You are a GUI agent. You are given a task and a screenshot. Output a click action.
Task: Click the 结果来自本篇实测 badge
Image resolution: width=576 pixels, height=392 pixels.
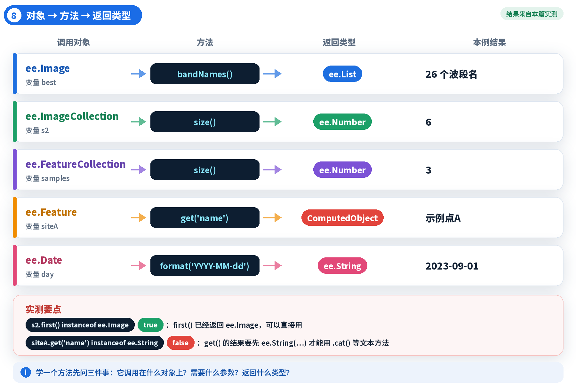[x=532, y=14]
